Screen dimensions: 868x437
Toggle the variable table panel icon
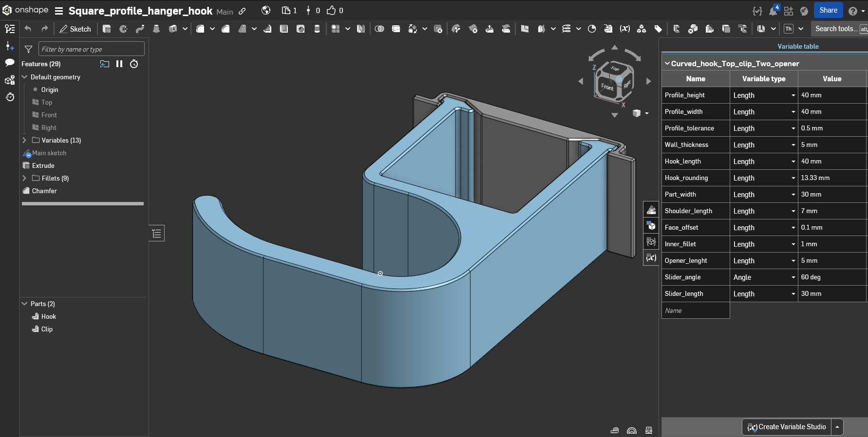click(x=651, y=258)
